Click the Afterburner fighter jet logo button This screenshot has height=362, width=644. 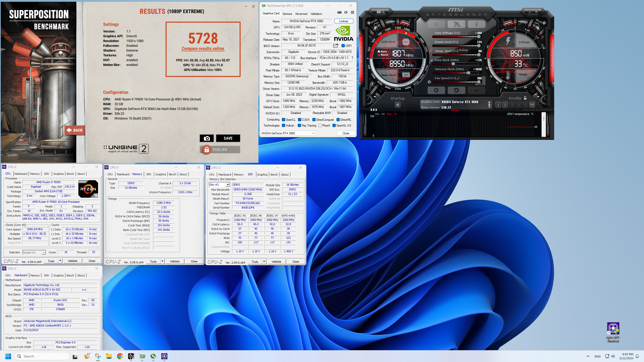456,24
